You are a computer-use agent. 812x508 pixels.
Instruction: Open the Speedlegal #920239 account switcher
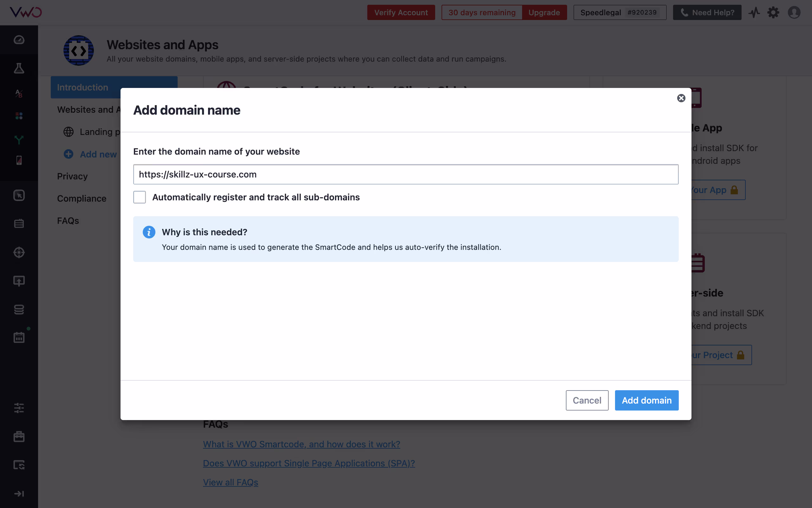(x=620, y=12)
